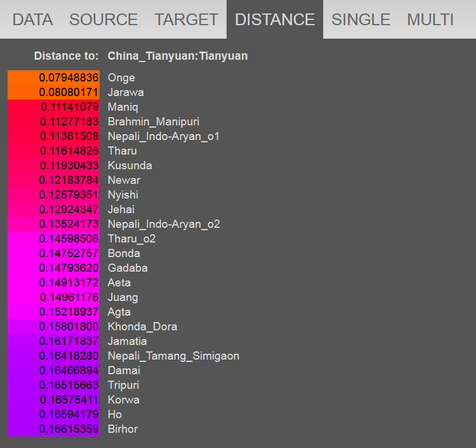Viewport: 476px width, 448px height.
Task: Click the distance value 0.07948836
Action: pyautogui.click(x=53, y=78)
